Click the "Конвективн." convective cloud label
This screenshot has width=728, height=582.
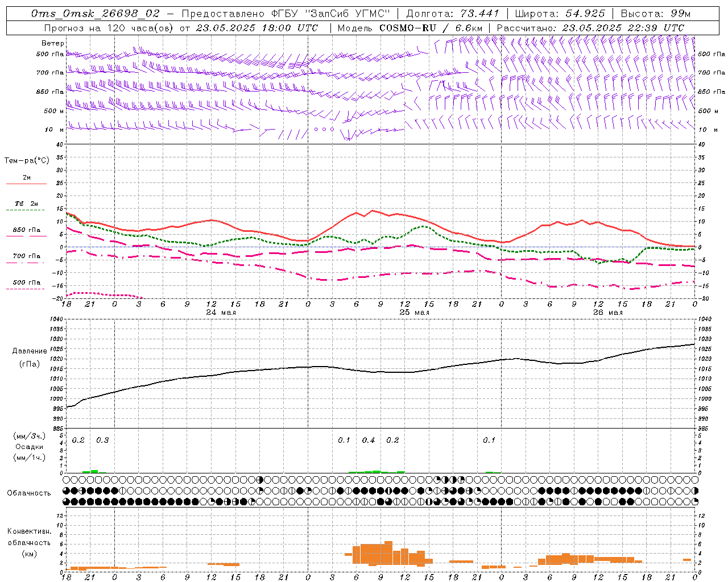[x=29, y=531]
